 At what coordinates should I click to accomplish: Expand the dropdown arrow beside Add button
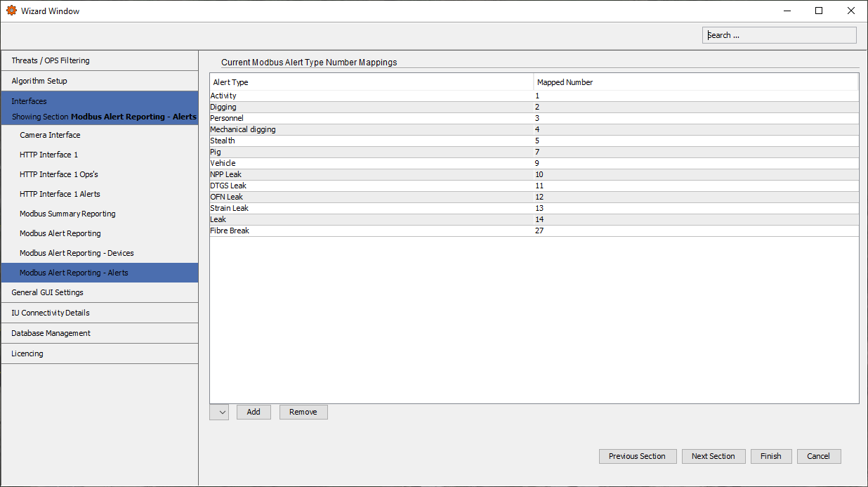coord(218,412)
